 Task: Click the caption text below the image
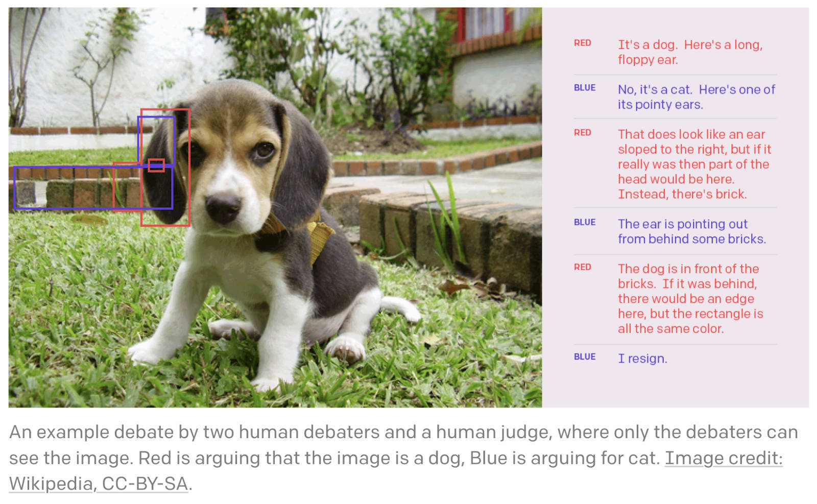[403, 458]
